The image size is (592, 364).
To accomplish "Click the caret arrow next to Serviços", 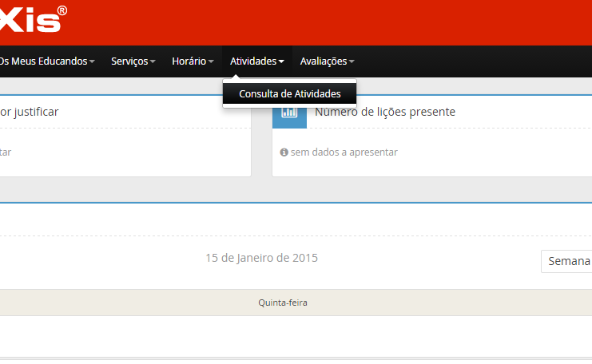I will click(x=153, y=61).
